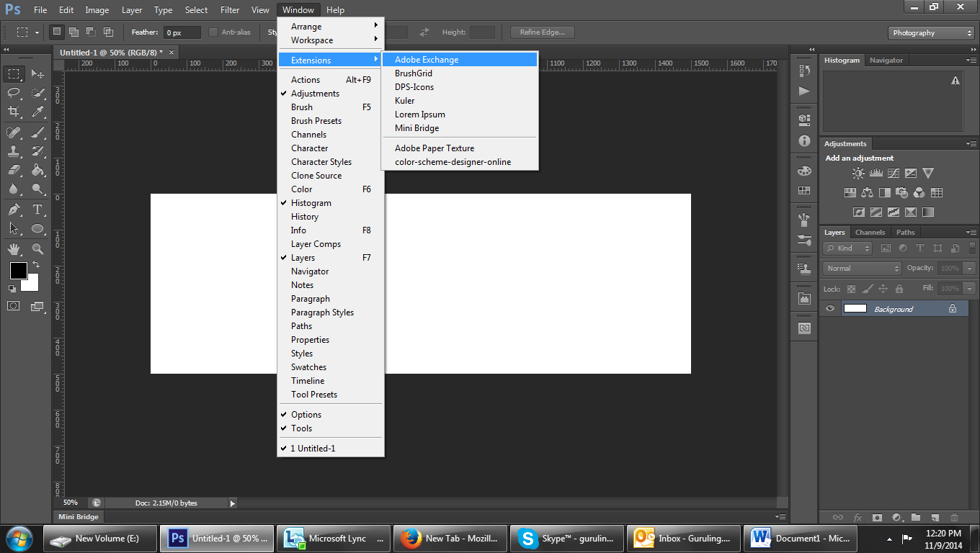Select the Lasso tool
980x553 pixels.
(x=14, y=93)
